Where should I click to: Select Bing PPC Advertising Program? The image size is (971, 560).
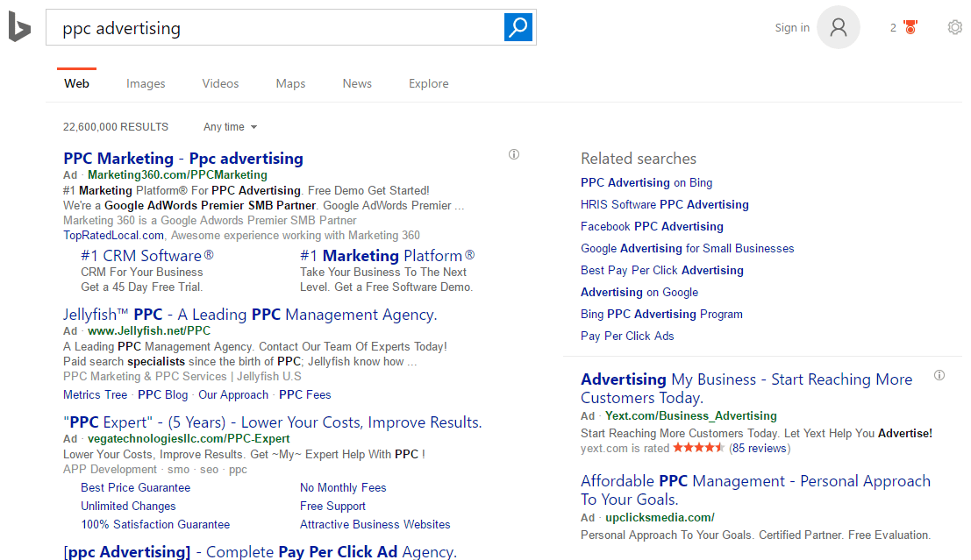[661, 315]
